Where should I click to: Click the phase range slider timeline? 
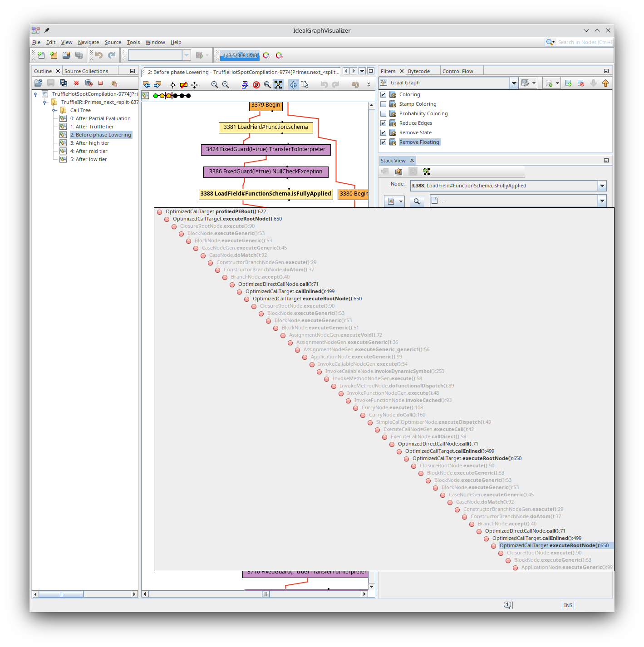click(172, 96)
